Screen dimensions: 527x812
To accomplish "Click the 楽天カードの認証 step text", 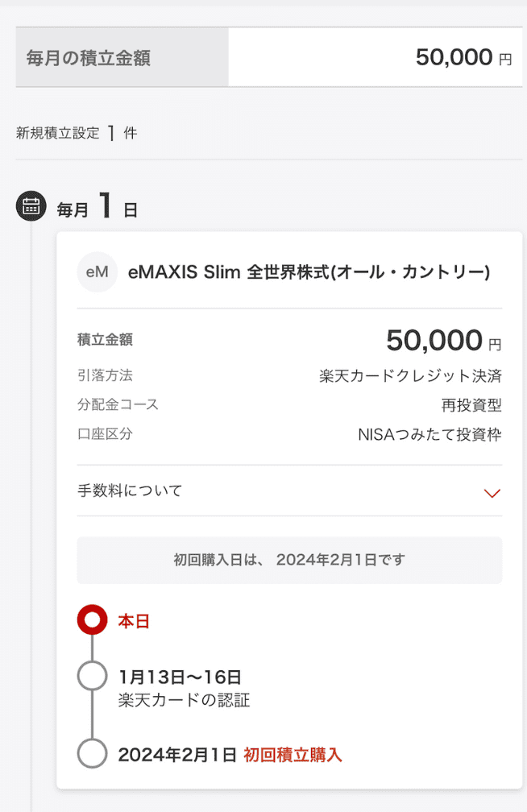I will pos(184,700).
